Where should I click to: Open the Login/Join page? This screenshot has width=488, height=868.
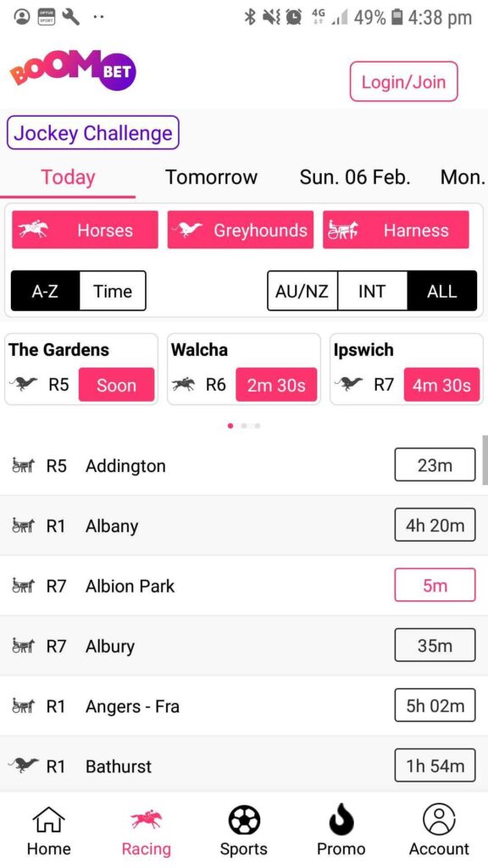tap(404, 81)
